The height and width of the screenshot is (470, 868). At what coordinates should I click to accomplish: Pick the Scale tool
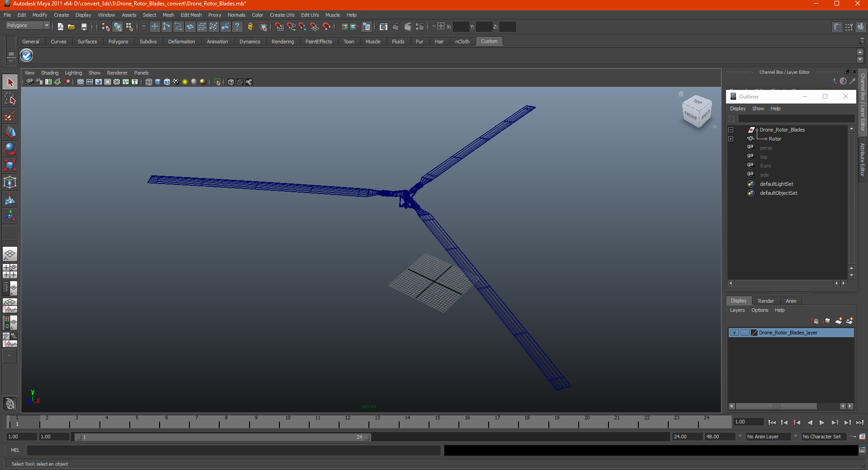10,165
